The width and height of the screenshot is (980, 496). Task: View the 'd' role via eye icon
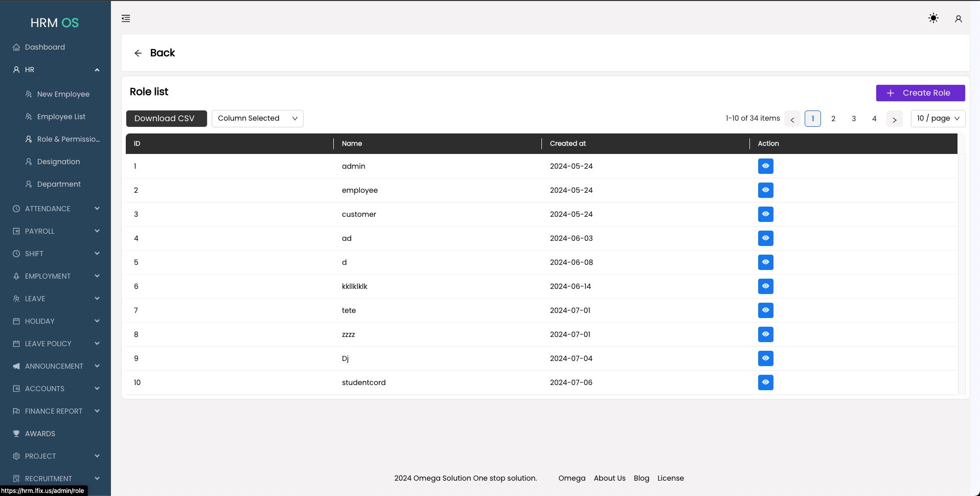pyautogui.click(x=765, y=262)
